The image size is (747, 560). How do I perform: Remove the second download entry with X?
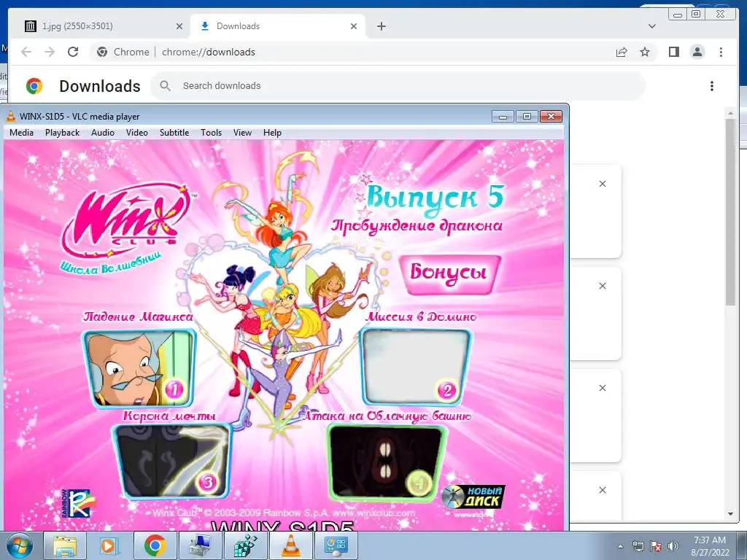(602, 286)
